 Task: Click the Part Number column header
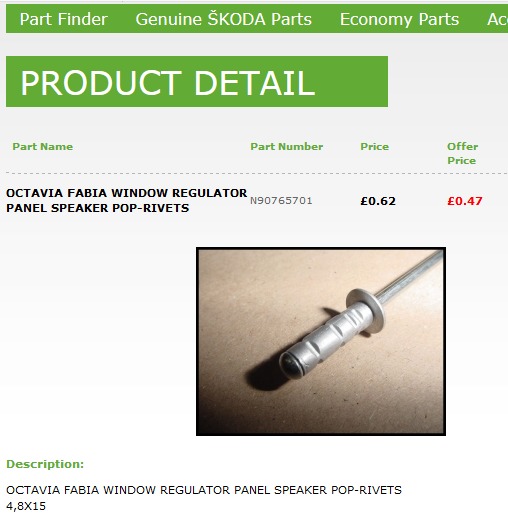(287, 147)
